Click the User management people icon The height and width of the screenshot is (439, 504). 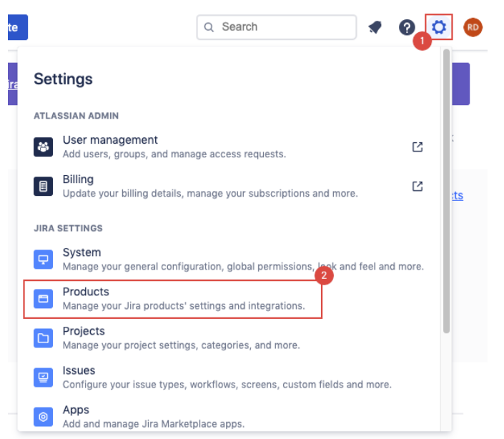click(x=44, y=147)
